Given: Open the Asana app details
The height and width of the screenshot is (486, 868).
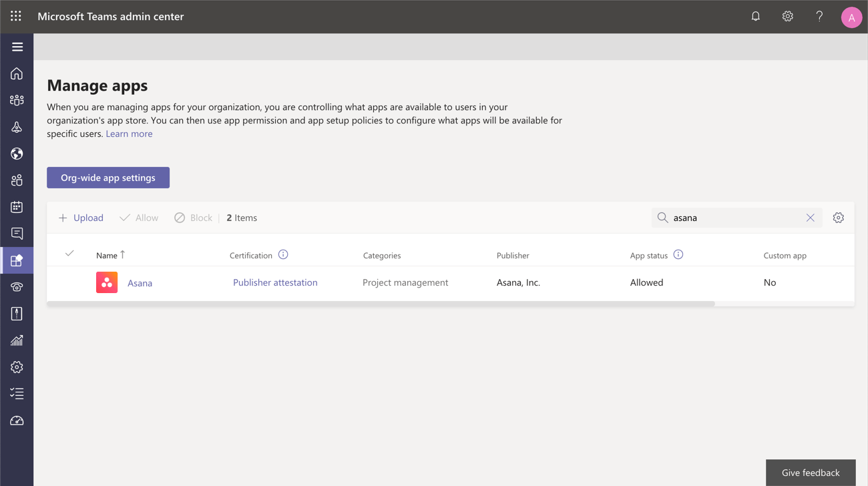Looking at the screenshot, I should (140, 283).
